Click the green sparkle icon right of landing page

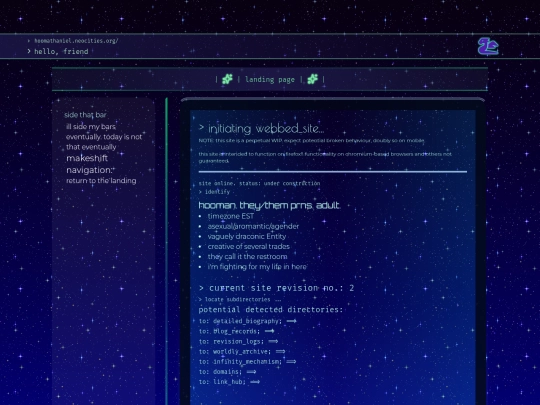pos(312,79)
